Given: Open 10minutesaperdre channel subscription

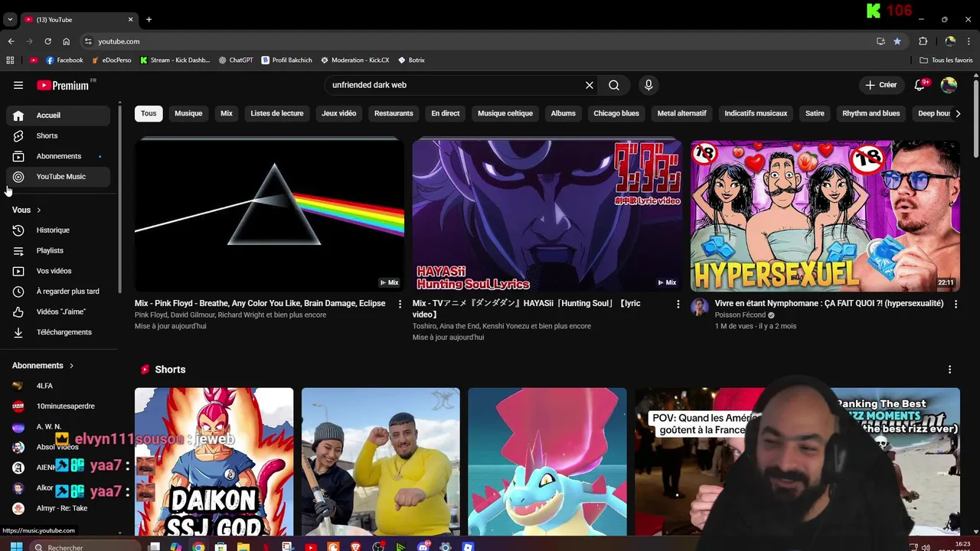Looking at the screenshot, I should (58, 406).
